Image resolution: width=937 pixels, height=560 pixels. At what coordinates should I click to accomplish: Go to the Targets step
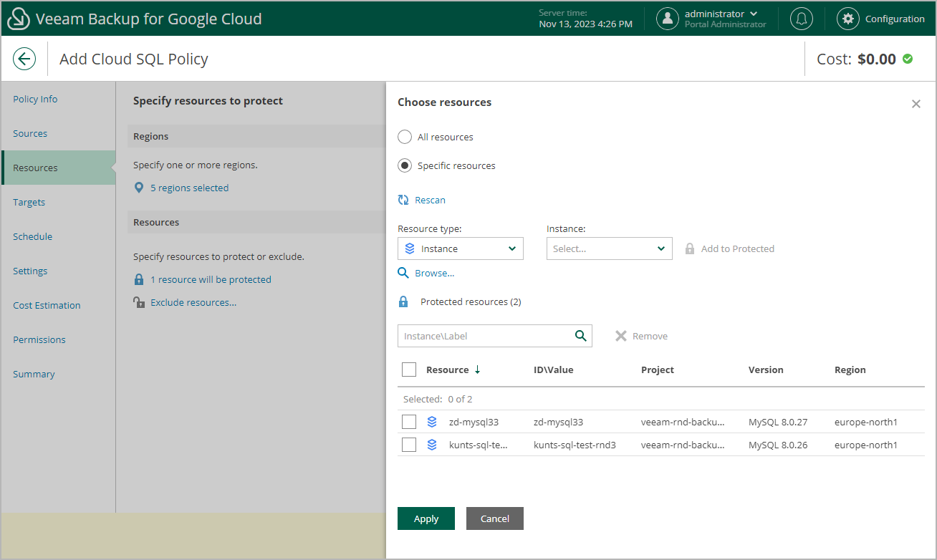click(29, 202)
